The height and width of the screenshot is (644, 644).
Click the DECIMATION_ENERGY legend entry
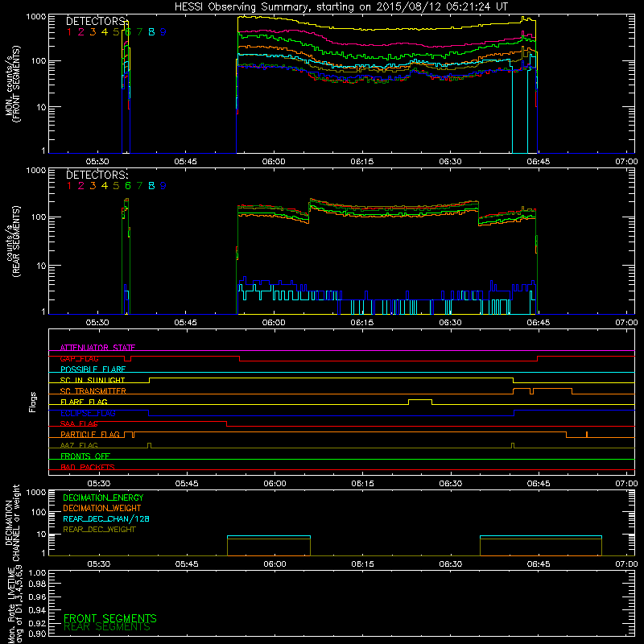103,497
